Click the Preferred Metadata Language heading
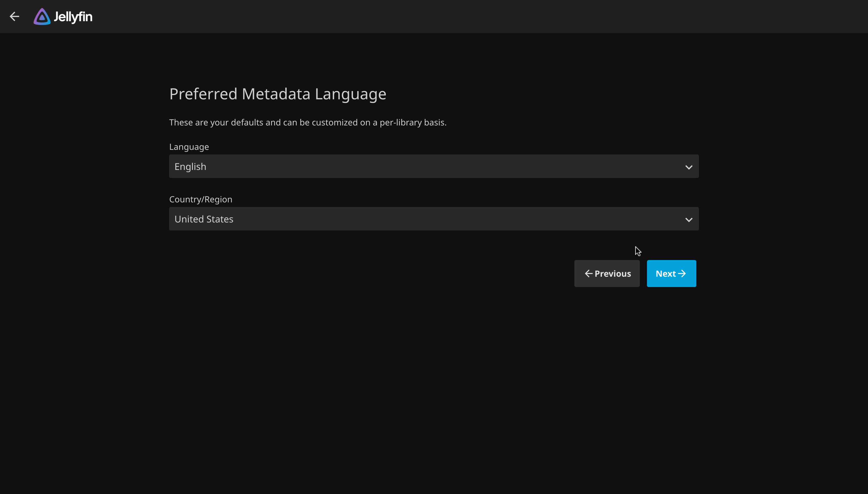868x494 pixels. [277, 94]
